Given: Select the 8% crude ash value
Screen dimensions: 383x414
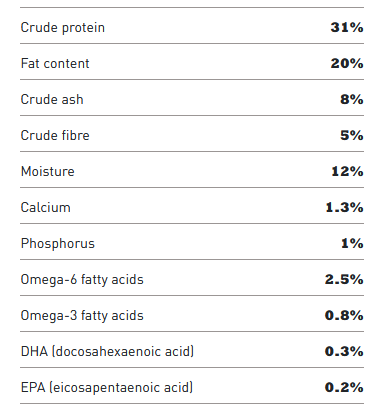Looking at the screenshot, I should tap(351, 99).
